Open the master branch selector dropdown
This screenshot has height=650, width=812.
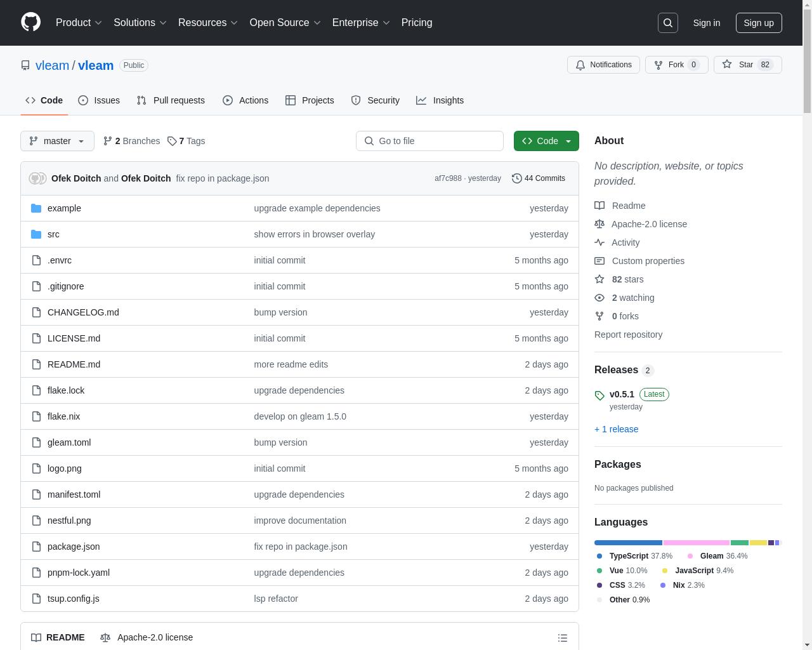(57, 141)
